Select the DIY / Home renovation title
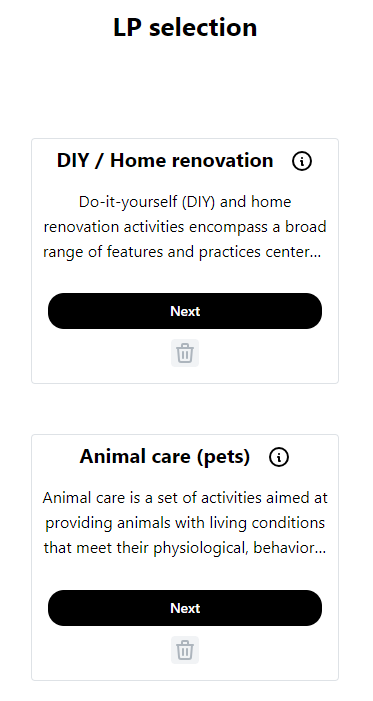 tap(165, 160)
